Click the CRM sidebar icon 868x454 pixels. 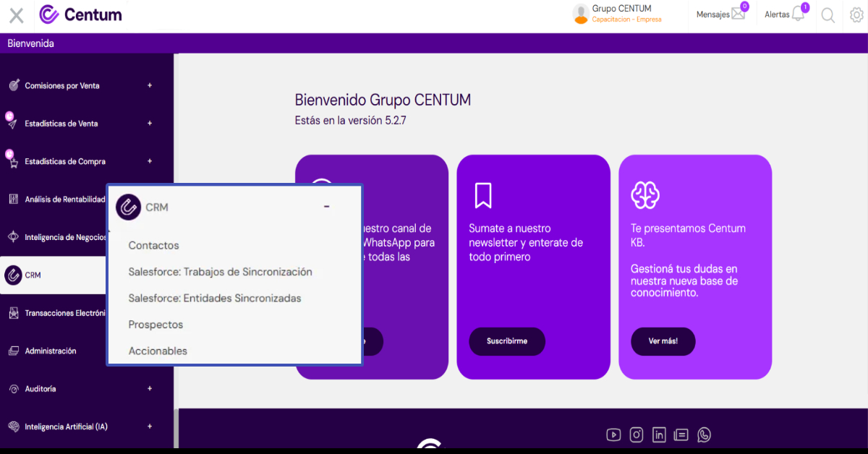(12, 275)
